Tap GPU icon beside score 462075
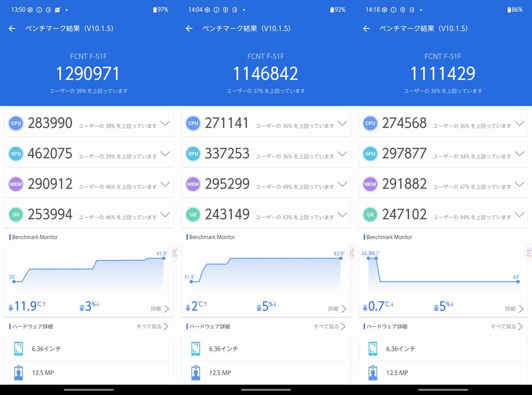The image size is (532, 395). pos(16,153)
